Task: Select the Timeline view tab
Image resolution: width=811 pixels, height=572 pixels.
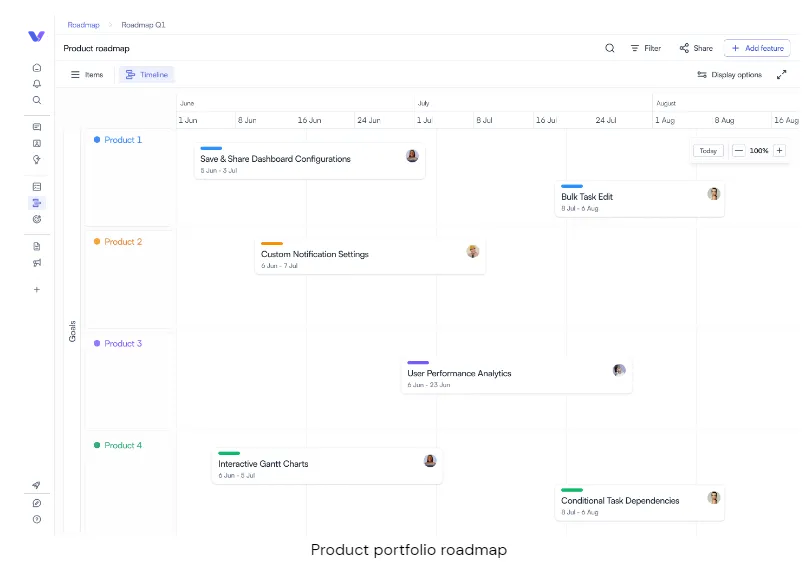Action: pos(147,74)
